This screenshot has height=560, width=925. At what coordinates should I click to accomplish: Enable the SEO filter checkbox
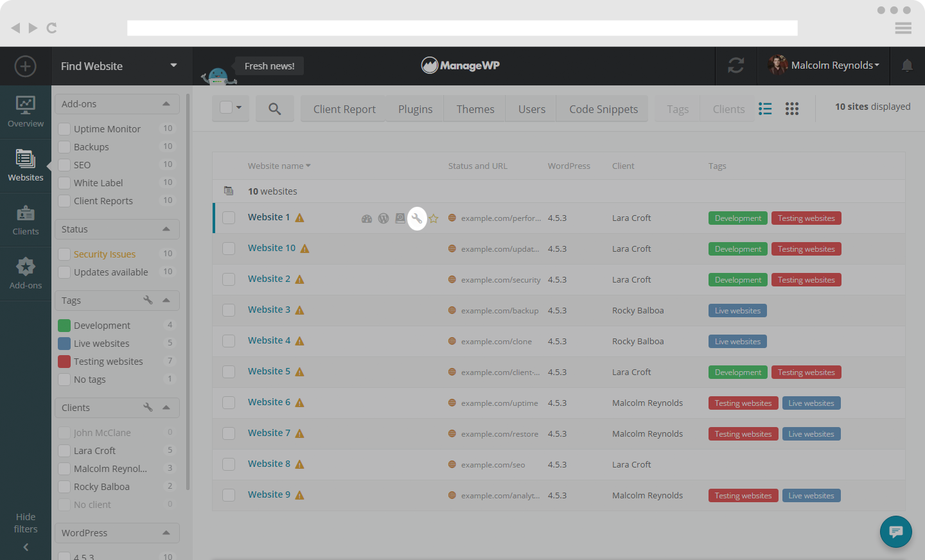click(64, 165)
